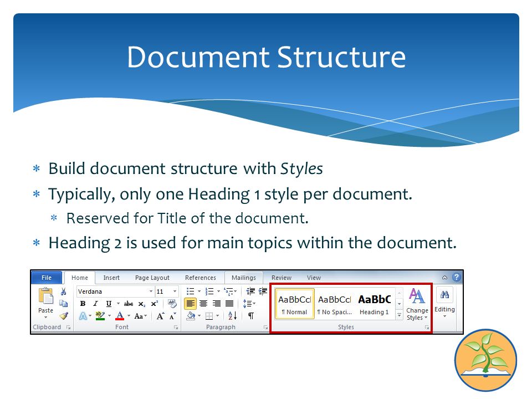Toggle Show/Hide paragraph marks

[x=250, y=316]
